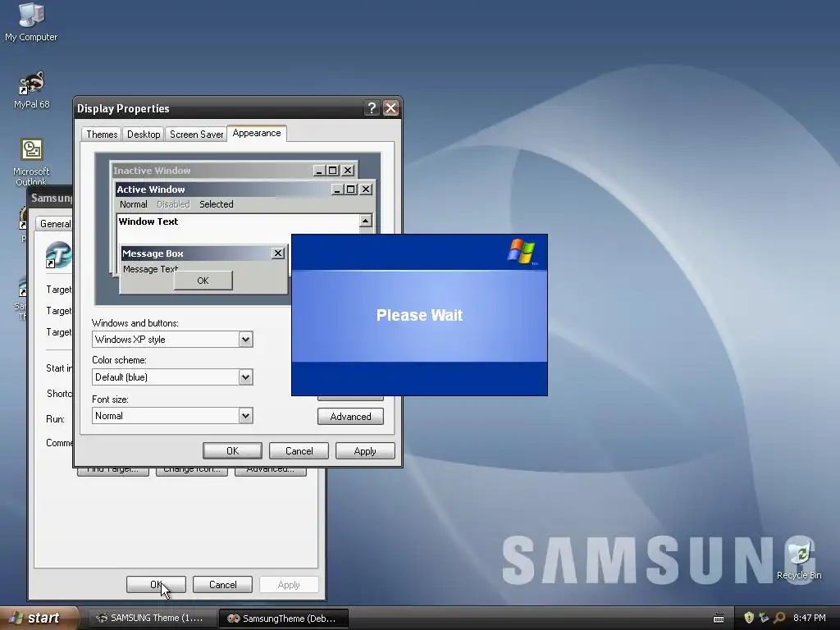Click Cancel in Display Properties
Viewport: 840px width, 630px height.
coord(299,451)
